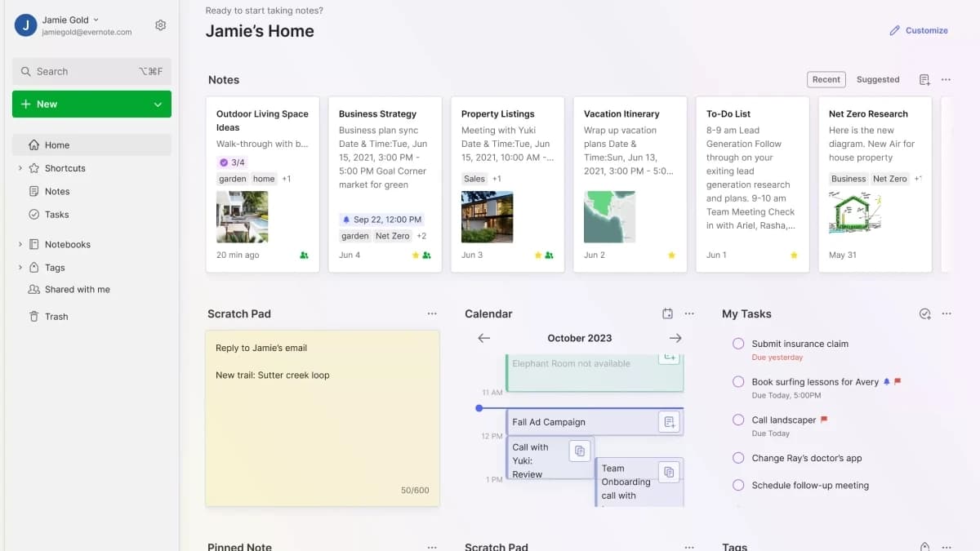Screen dimensions: 980x551
Task: Open the Calendar widget's go-to-date icon
Action: pos(667,313)
